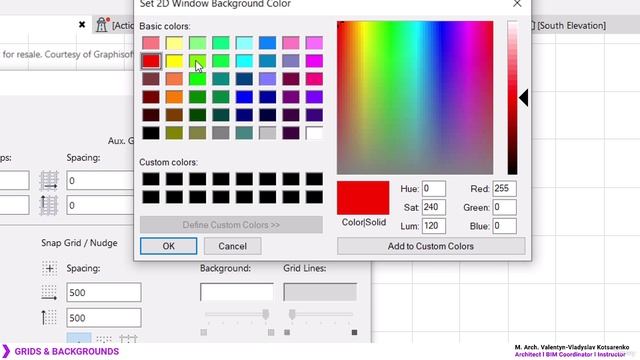Select the white swatch ending the last Basic row
This screenshot has height=360, width=640.
(314, 133)
